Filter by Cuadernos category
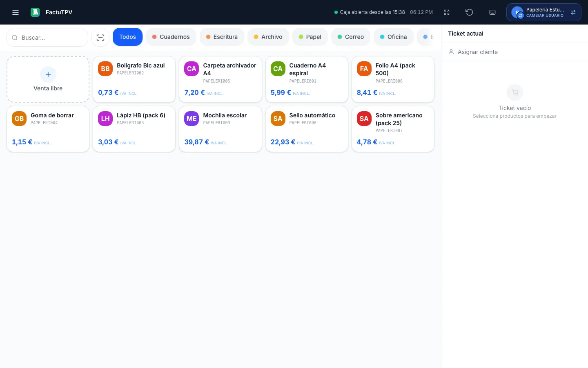The width and height of the screenshot is (588, 368). tap(171, 37)
